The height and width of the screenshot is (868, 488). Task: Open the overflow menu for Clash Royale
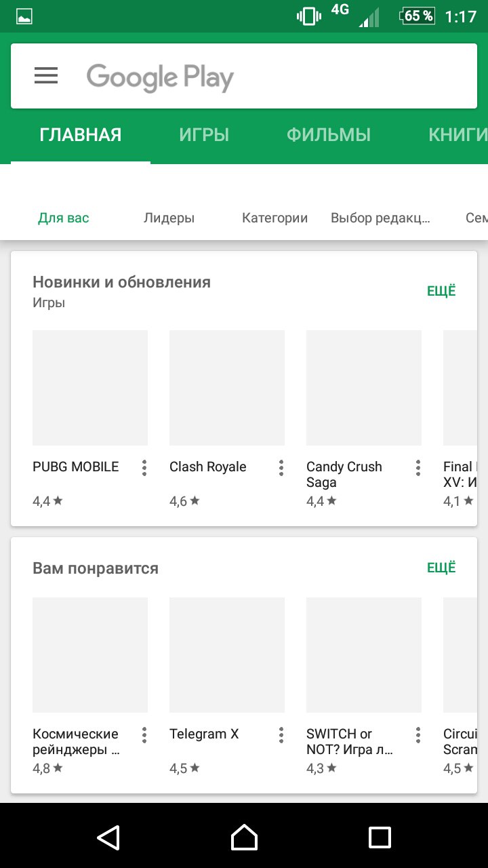coord(281,468)
